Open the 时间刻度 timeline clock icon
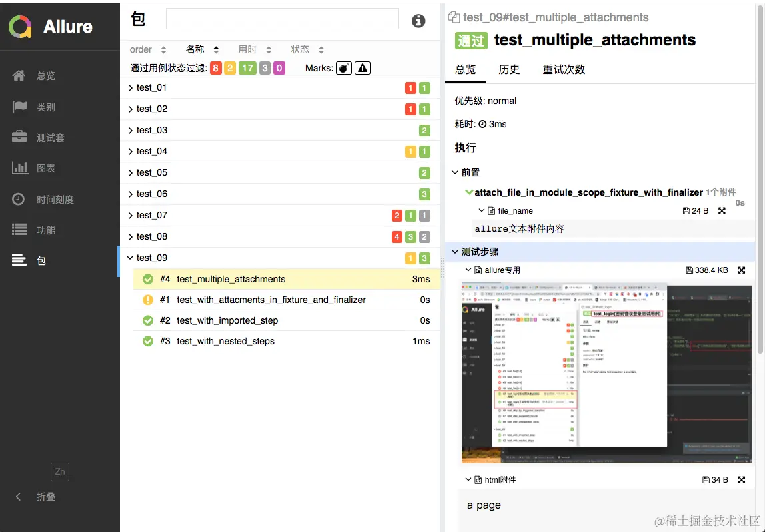765x532 pixels. click(x=19, y=199)
